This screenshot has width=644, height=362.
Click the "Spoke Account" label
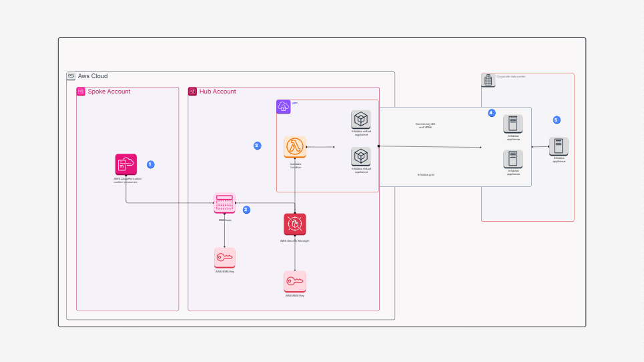click(109, 92)
